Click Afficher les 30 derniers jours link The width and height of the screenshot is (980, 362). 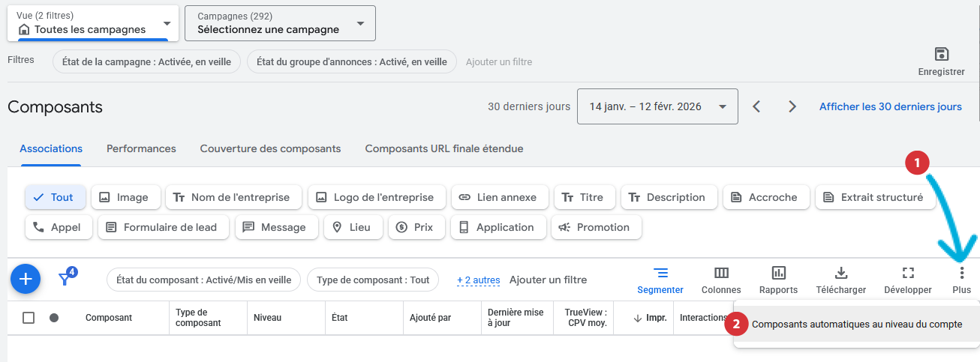click(890, 106)
